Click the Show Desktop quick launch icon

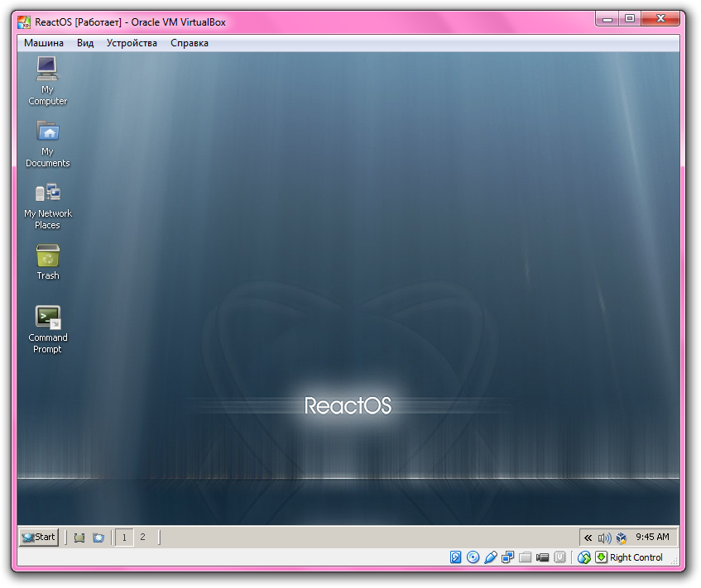(x=79, y=538)
